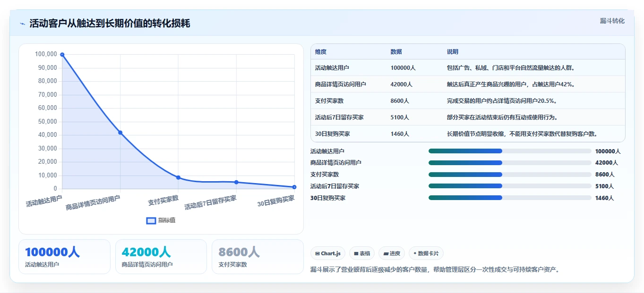Toggle the 指标值 legend entry under chart

(x=161, y=220)
